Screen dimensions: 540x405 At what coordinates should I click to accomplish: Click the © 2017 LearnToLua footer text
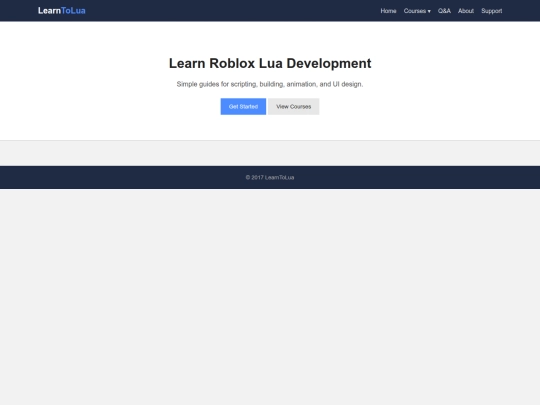[270, 177]
